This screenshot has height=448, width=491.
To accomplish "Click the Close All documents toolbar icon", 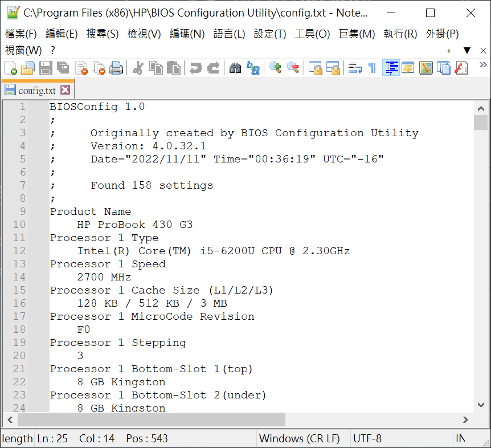I will (99, 68).
